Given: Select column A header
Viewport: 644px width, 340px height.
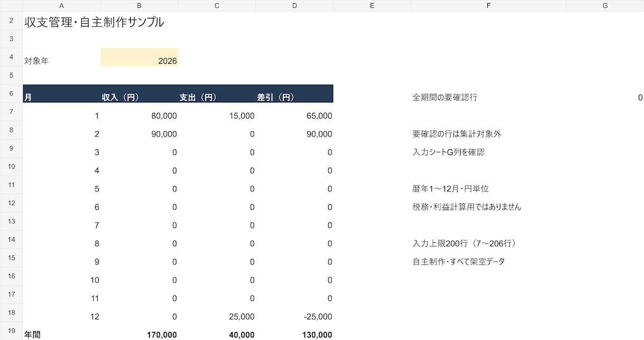Looking at the screenshot, I should point(62,5).
